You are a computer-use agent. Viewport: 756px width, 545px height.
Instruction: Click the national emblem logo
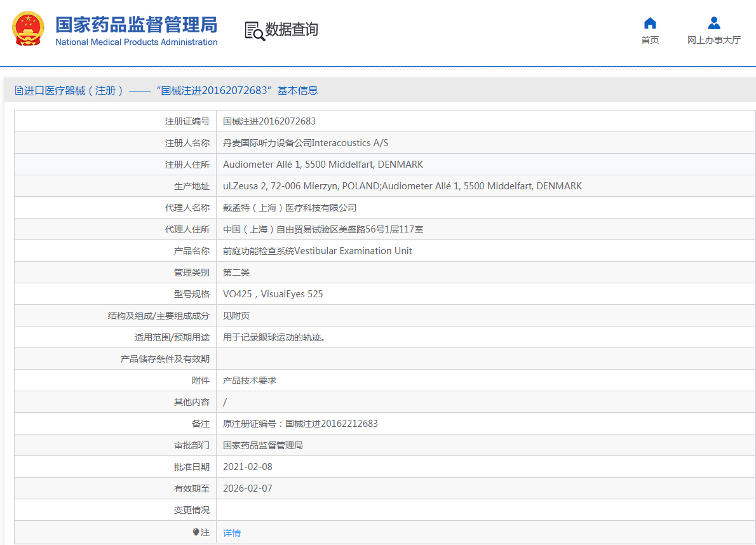pyautogui.click(x=29, y=29)
